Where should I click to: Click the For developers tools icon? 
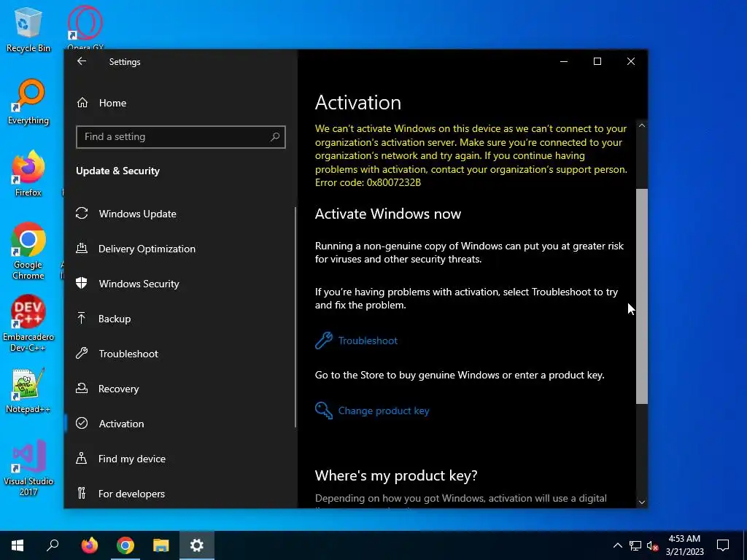[82, 493]
